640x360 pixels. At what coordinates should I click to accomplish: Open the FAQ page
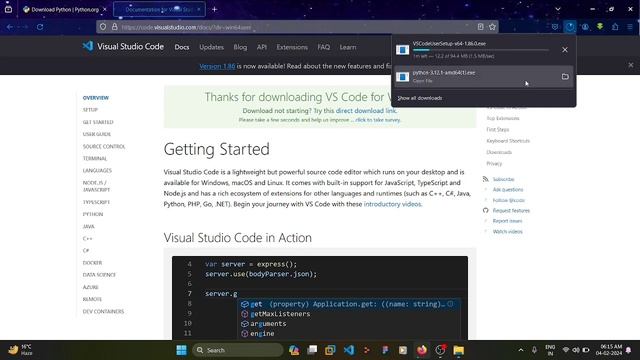pos(324,47)
